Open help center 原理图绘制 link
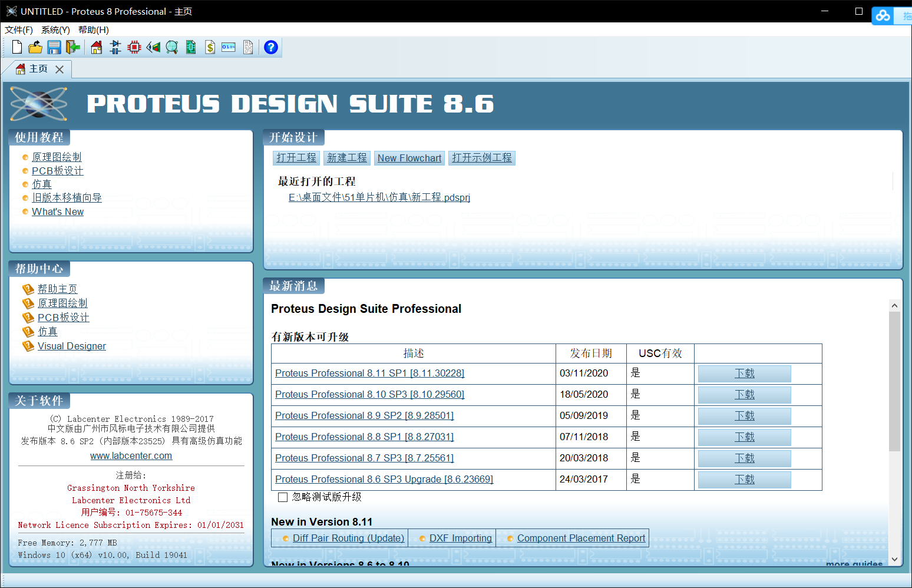 [62, 303]
